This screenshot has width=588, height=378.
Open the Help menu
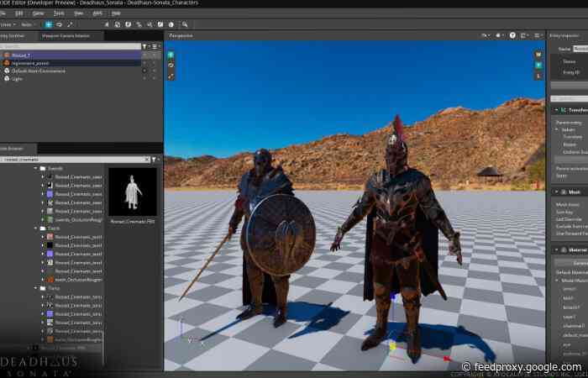point(116,13)
